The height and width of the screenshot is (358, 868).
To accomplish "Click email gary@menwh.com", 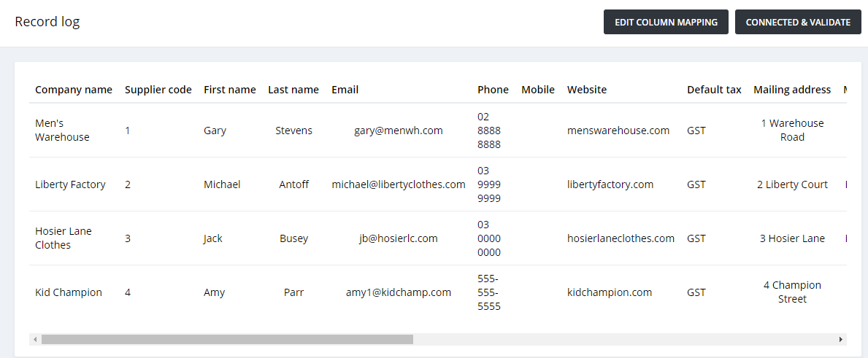I will [399, 131].
